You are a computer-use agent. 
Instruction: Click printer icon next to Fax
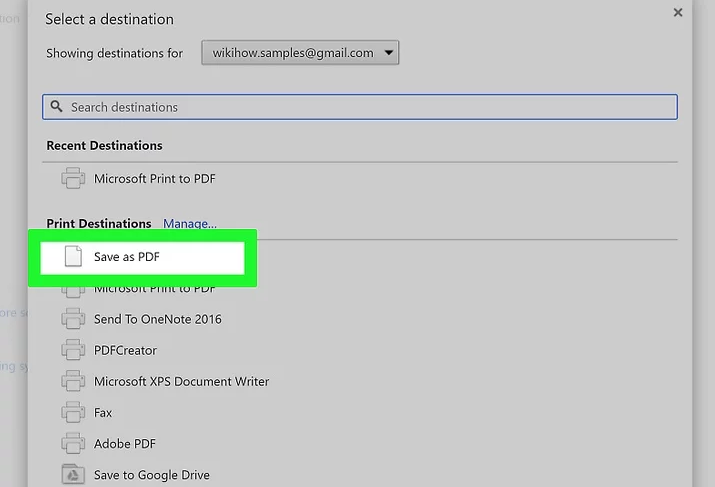(73, 412)
